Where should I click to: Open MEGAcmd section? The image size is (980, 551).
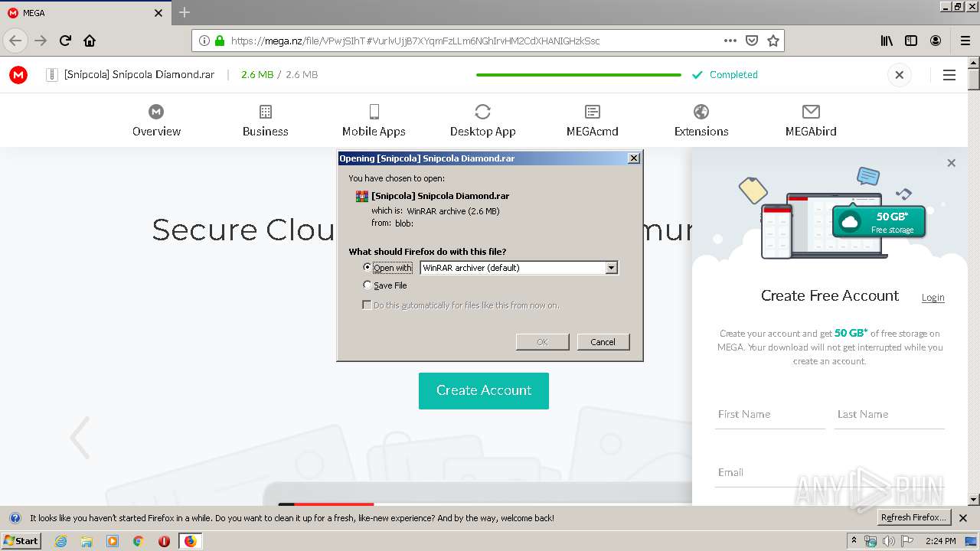point(593,121)
